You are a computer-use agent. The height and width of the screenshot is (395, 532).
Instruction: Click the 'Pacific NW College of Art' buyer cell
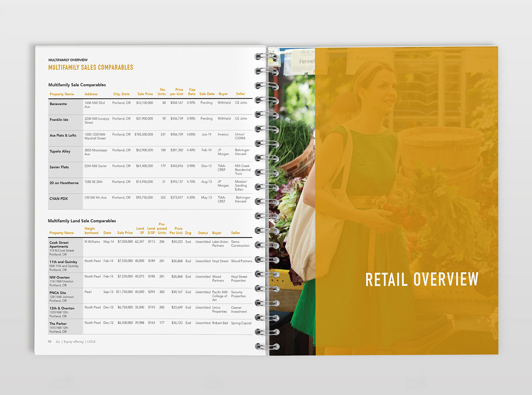(x=220, y=296)
